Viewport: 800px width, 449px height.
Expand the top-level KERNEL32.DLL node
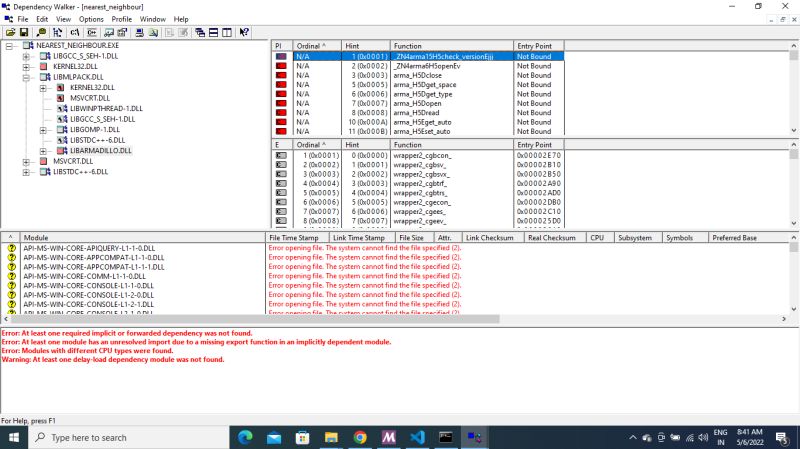tap(26, 67)
